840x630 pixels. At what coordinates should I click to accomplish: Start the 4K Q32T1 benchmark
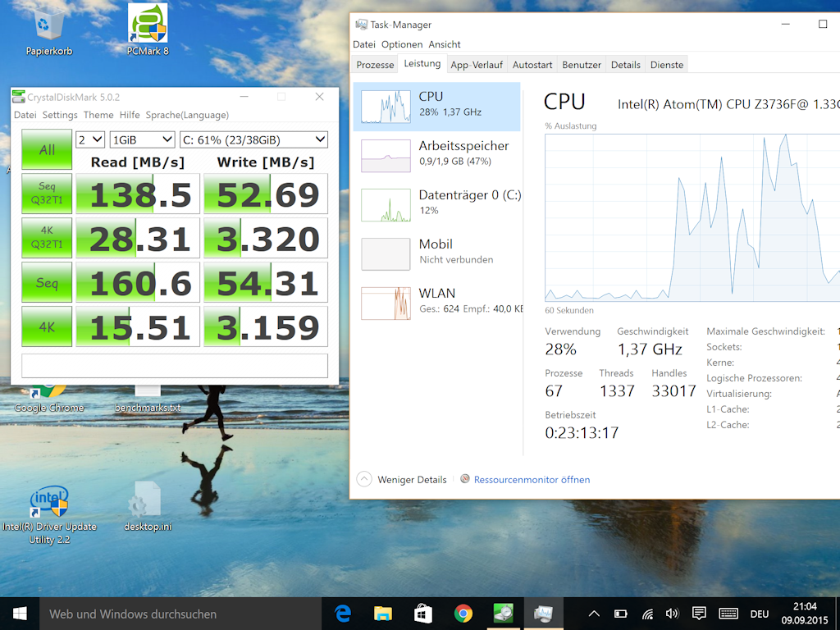[x=47, y=237]
